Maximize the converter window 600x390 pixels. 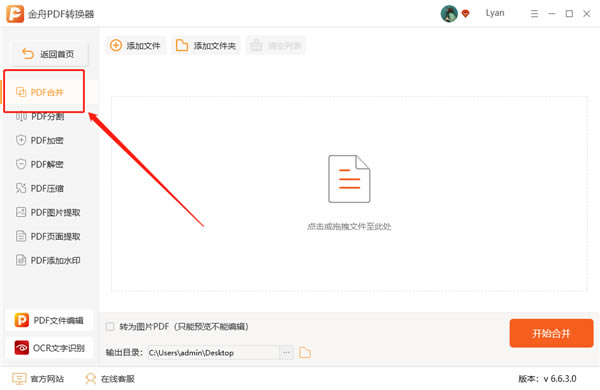(569, 14)
